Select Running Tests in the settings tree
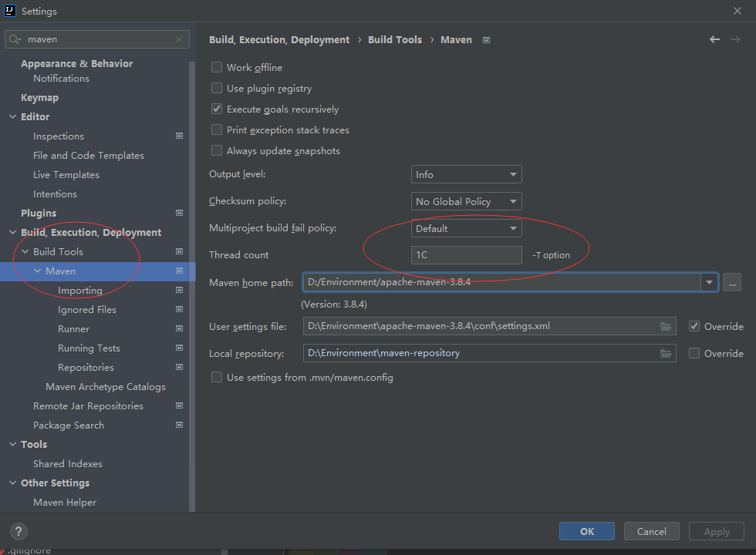756x555 pixels. tap(89, 348)
